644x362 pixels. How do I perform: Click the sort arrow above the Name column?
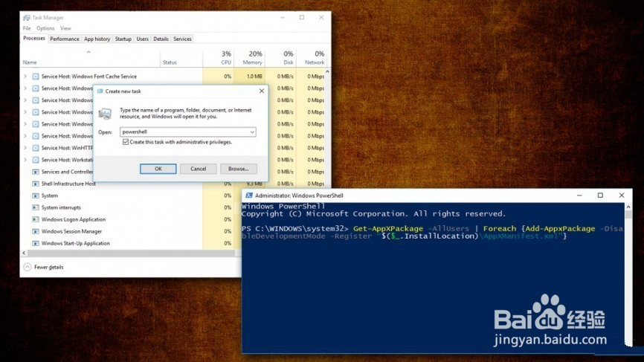(x=88, y=52)
